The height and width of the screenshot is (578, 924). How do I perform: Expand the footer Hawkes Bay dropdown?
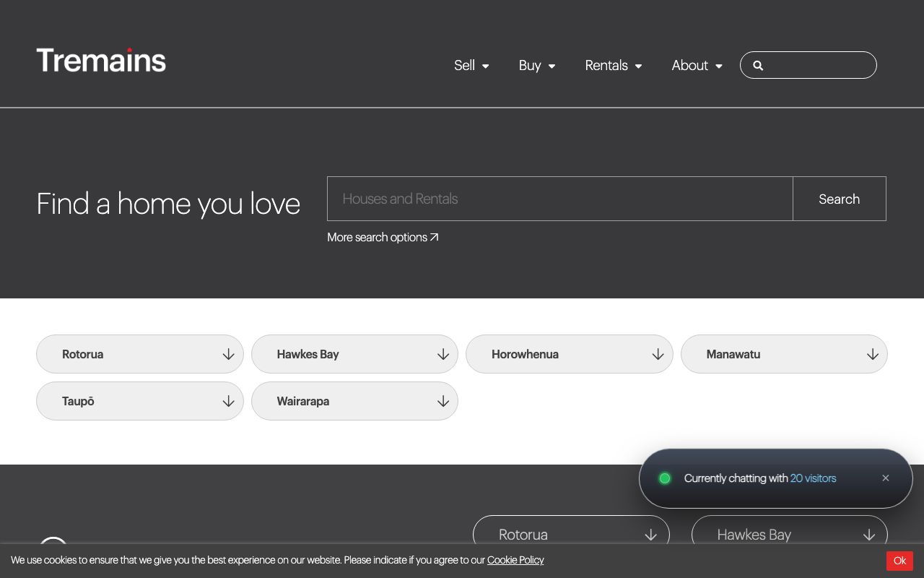point(790,530)
